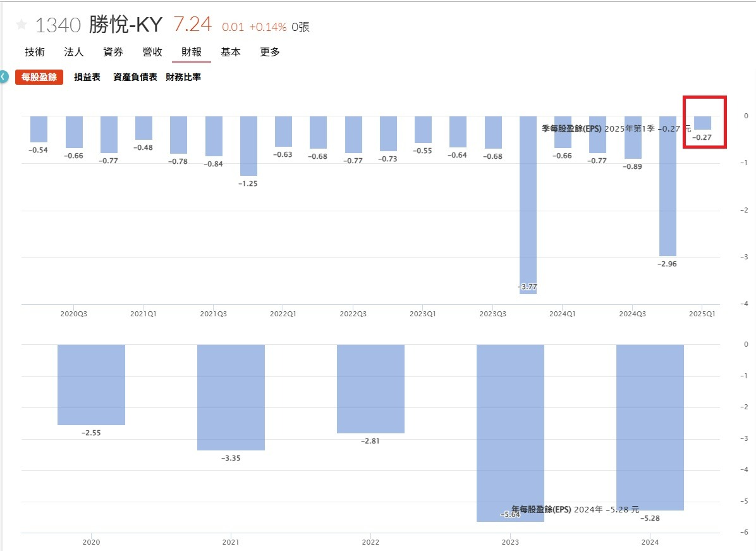Click the stock code 1340
Image resolution: width=756 pixels, height=551 pixels.
(58, 25)
